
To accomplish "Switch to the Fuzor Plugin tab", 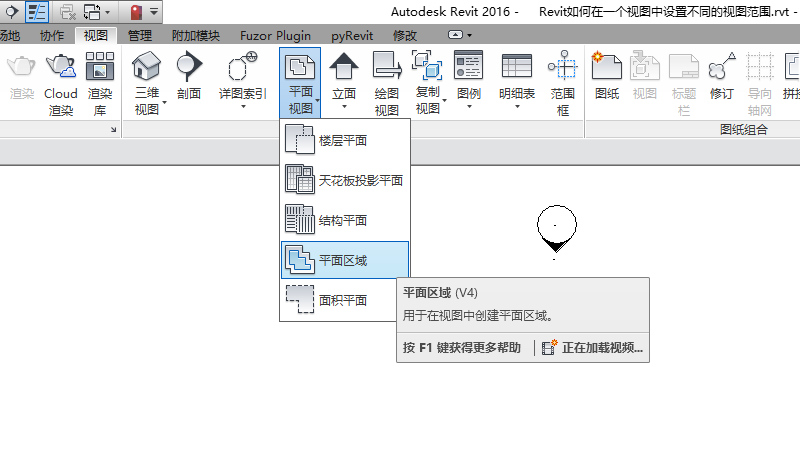I will tap(276, 35).
